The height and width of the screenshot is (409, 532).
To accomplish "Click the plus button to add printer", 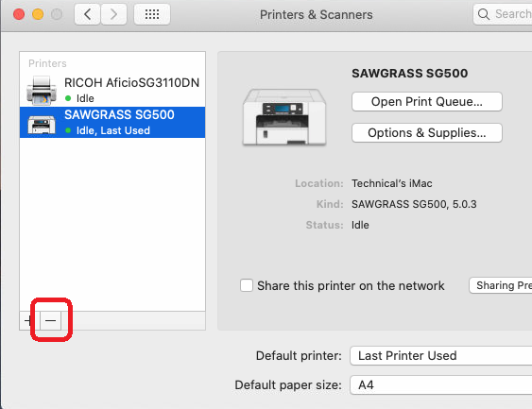I will point(30,320).
